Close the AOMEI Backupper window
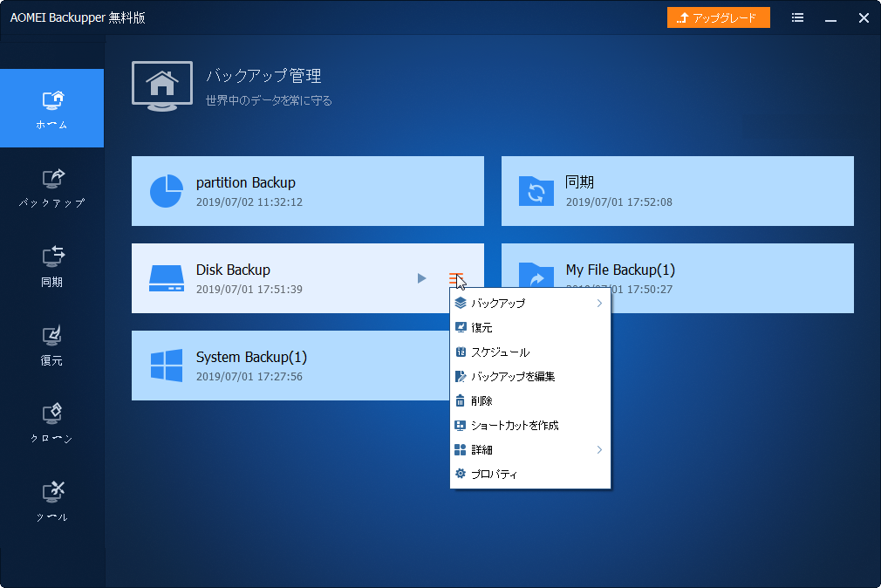The height and width of the screenshot is (588, 881). click(x=864, y=18)
